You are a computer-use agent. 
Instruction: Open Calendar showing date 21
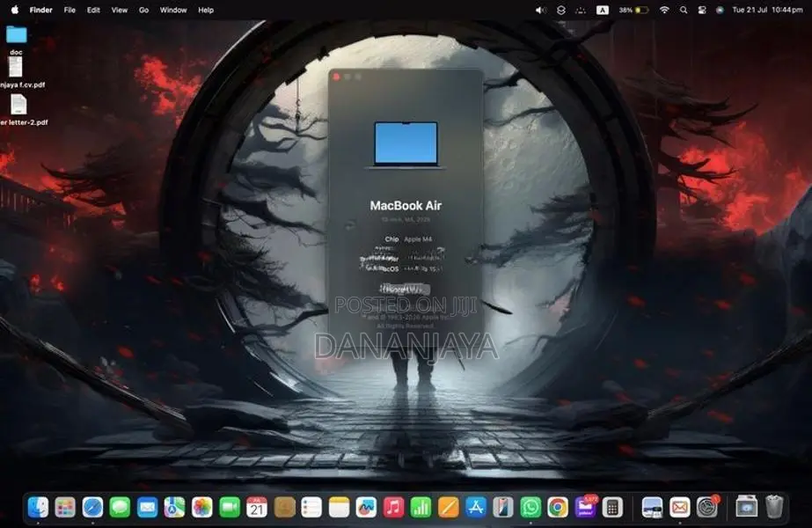257,507
